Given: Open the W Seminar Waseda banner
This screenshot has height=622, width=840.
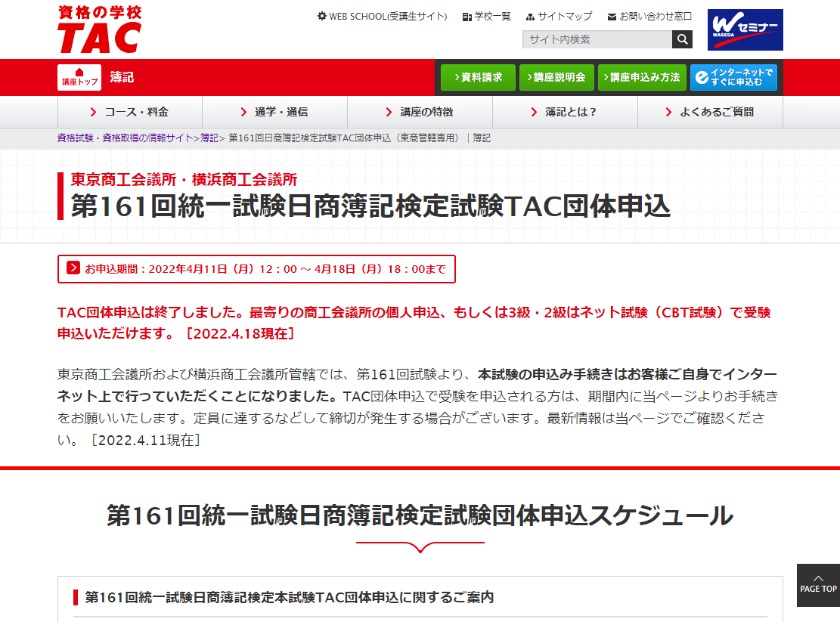Looking at the screenshot, I should tap(745, 29).
